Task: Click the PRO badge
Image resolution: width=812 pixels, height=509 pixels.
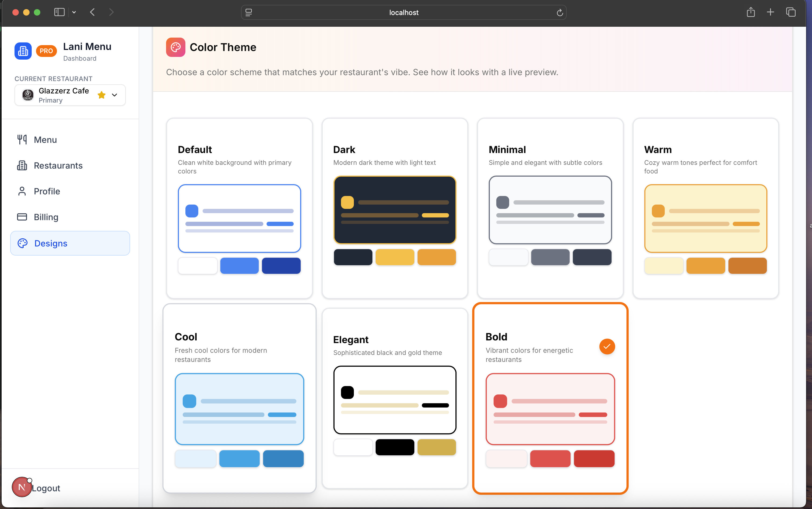Action: point(46,51)
